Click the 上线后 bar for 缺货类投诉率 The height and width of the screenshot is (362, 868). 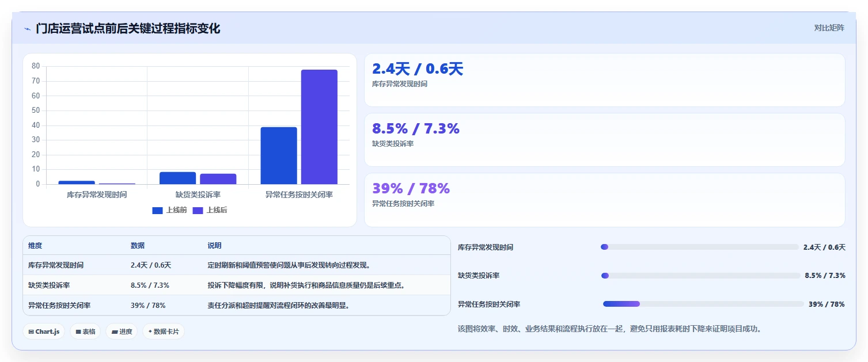[218, 179]
